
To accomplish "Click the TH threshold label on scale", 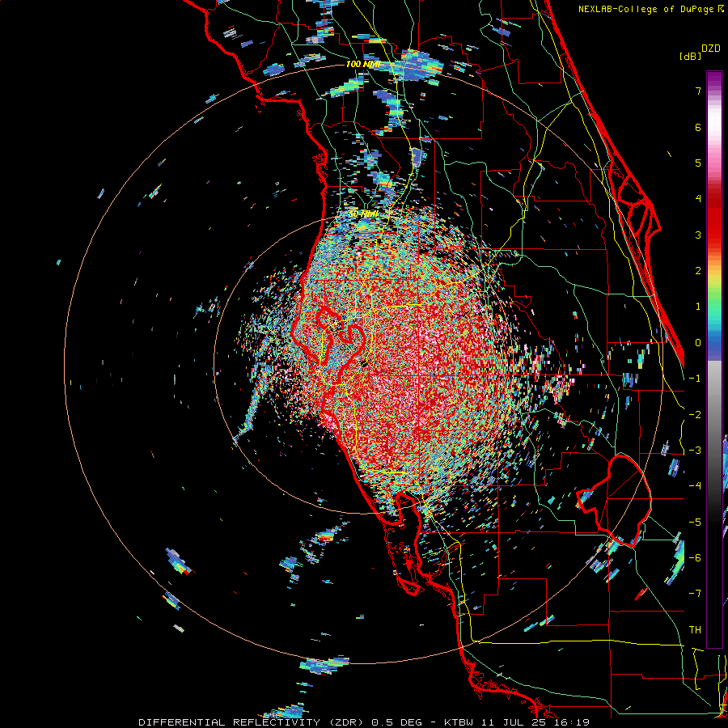I will (x=695, y=630).
